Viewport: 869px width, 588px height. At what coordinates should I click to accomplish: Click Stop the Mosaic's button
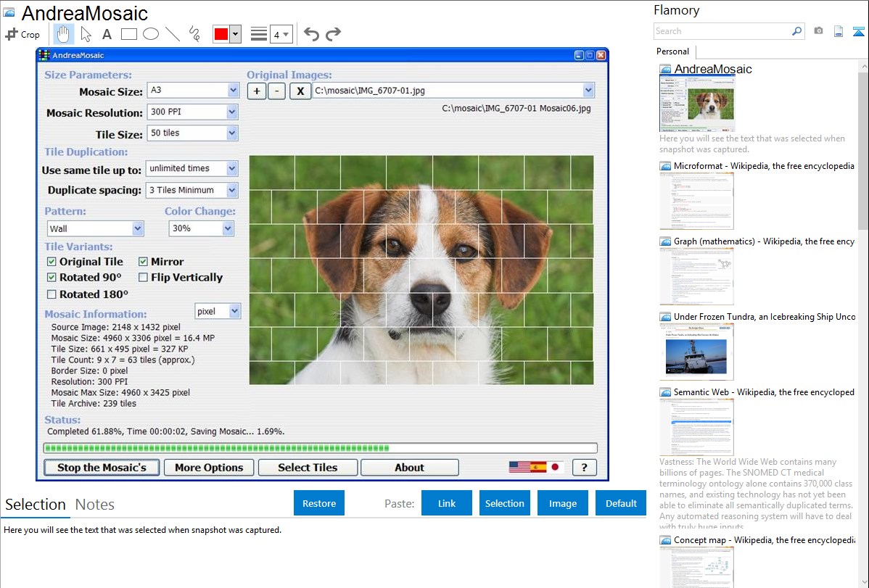click(x=102, y=467)
